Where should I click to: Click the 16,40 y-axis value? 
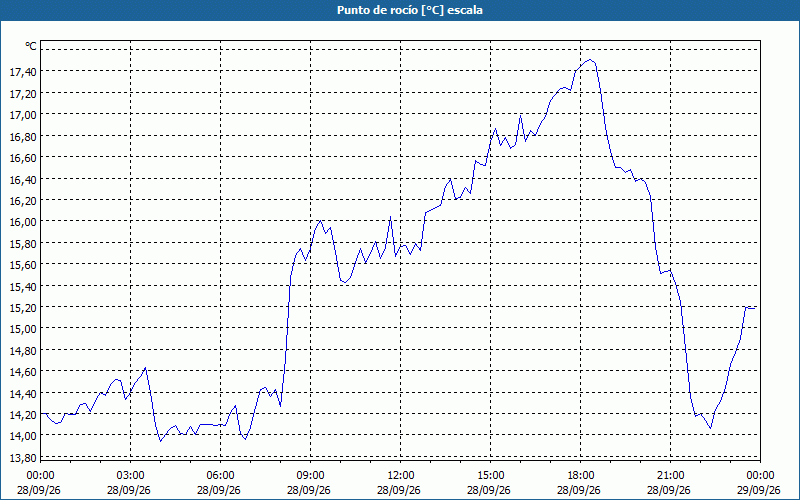(x=23, y=179)
